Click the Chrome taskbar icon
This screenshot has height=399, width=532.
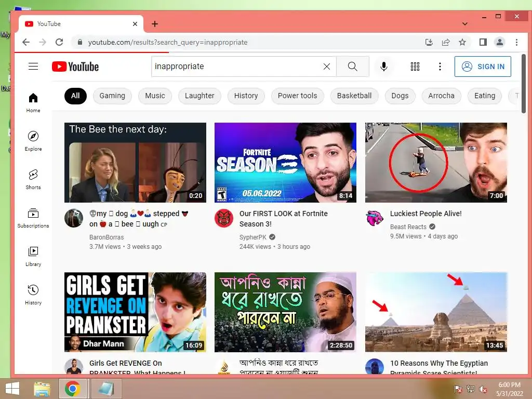[73, 389]
